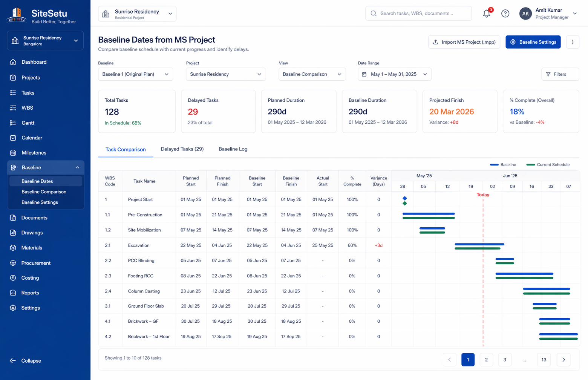The width and height of the screenshot is (588, 380).
Task: Click the previous page arrow
Action: click(x=449, y=360)
